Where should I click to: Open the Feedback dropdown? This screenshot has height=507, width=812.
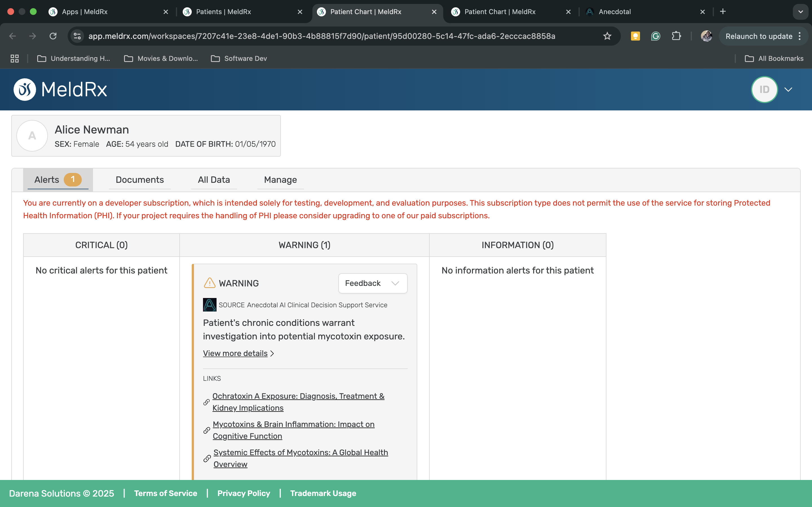(x=372, y=283)
